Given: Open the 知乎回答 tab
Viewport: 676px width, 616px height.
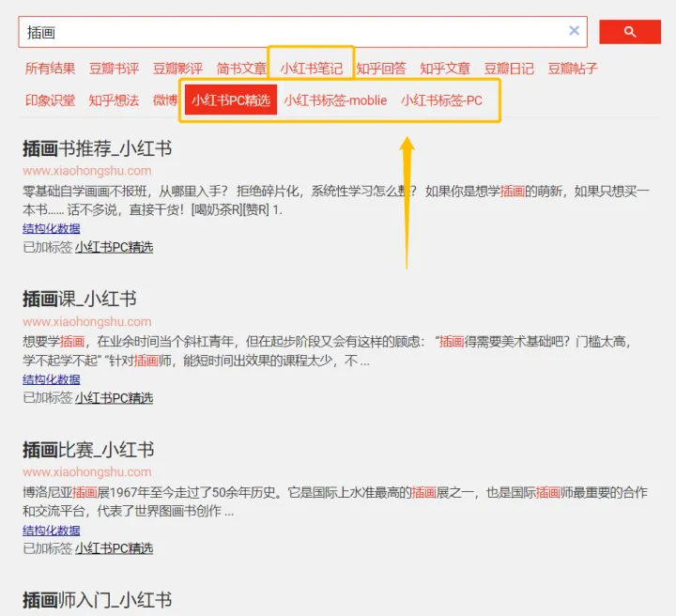Looking at the screenshot, I should [381, 69].
